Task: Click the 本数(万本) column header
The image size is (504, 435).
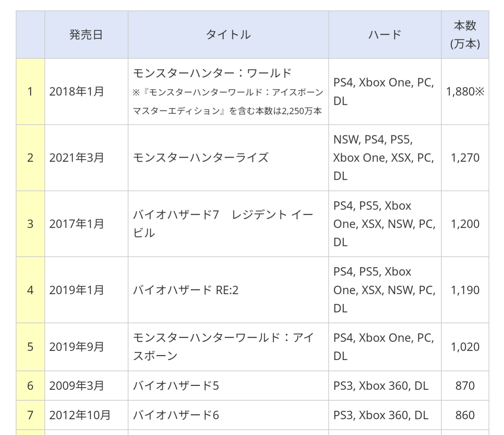Action: (x=465, y=35)
